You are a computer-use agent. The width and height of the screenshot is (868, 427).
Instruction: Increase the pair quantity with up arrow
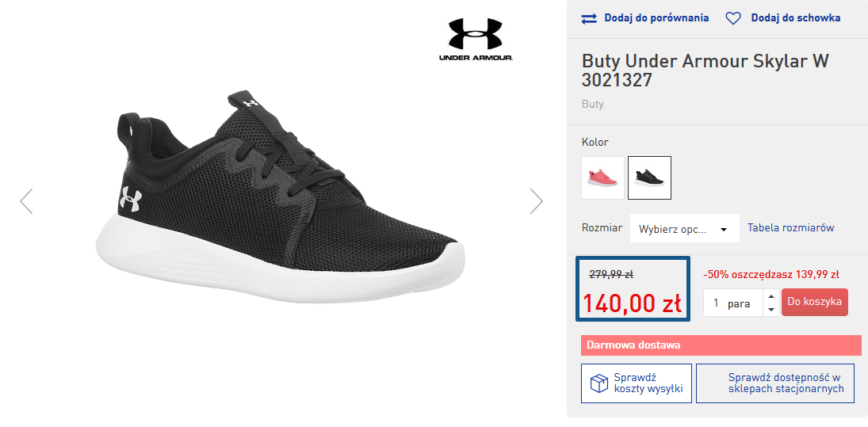point(771,296)
